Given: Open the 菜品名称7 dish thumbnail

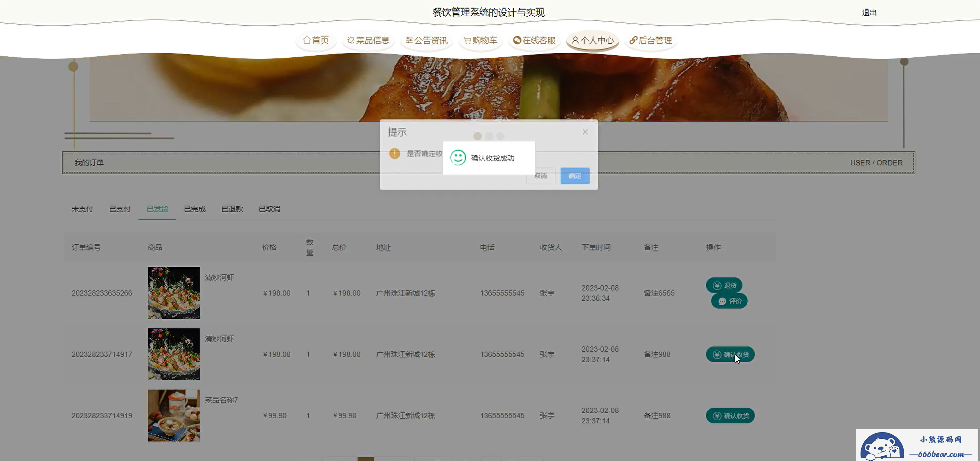Looking at the screenshot, I should (x=174, y=416).
